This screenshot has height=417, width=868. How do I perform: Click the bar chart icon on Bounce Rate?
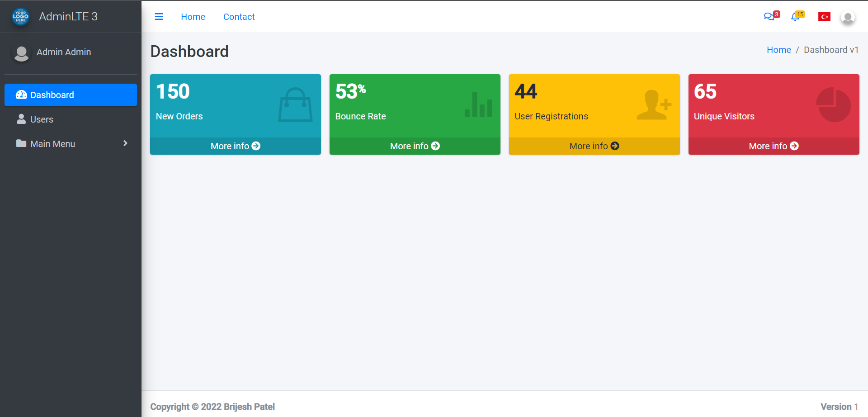tap(478, 105)
